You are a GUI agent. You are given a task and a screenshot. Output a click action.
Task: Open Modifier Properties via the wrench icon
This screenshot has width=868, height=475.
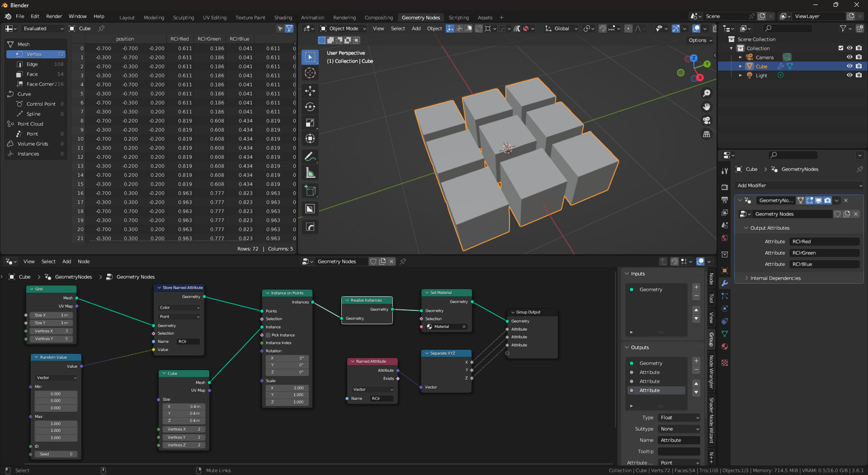pos(724,284)
